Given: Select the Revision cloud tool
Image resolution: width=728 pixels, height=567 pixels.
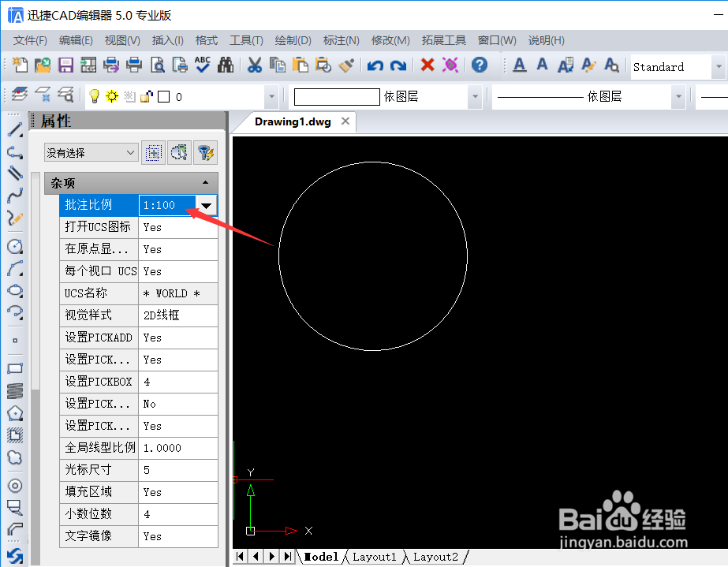Looking at the screenshot, I should [x=15, y=458].
